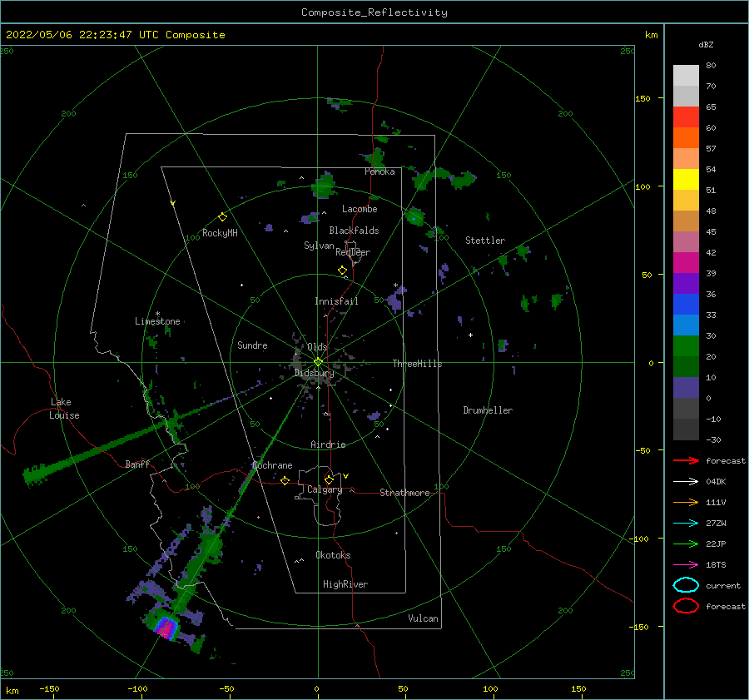The image size is (749, 700).
Task: Click the intense magenta echo at southwest
Action: point(166,628)
